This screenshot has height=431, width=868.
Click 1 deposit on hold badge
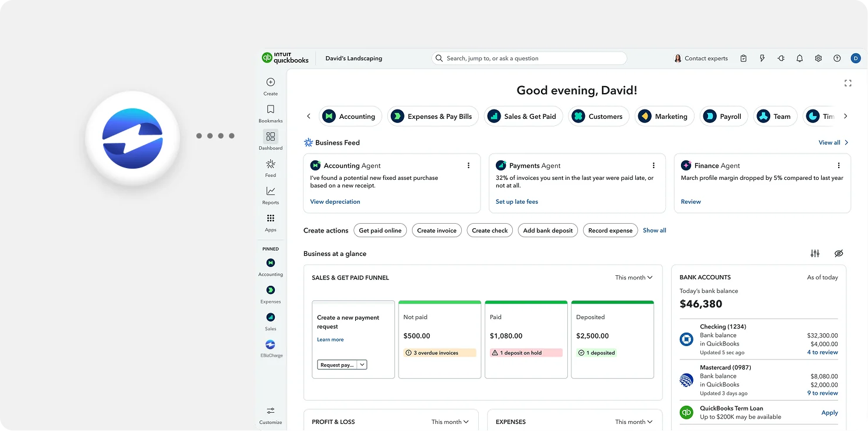point(526,353)
